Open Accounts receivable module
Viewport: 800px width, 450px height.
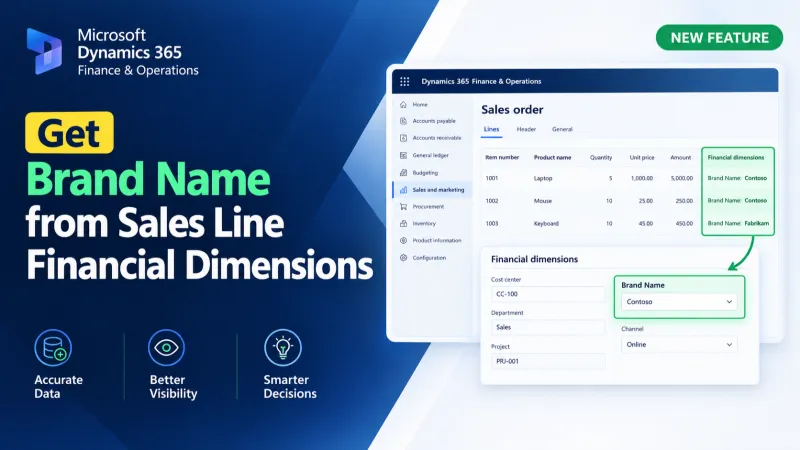(x=437, y=138)
